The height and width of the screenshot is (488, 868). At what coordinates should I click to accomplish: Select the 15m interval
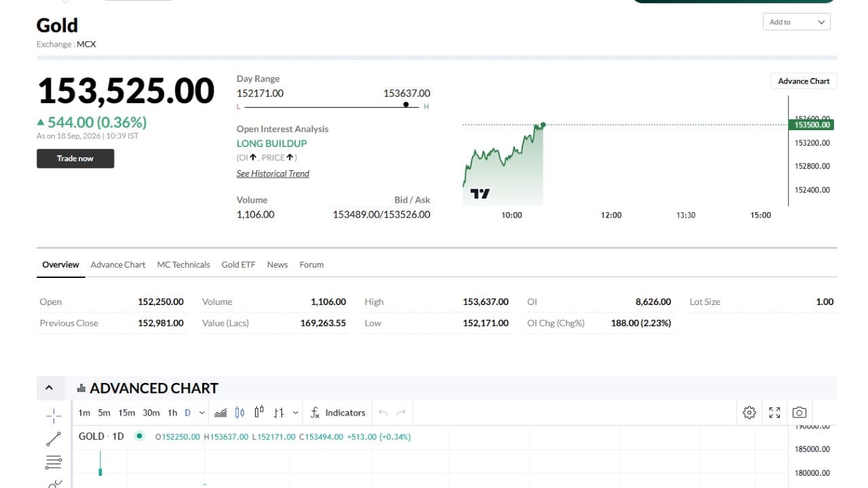coord(127,413)
